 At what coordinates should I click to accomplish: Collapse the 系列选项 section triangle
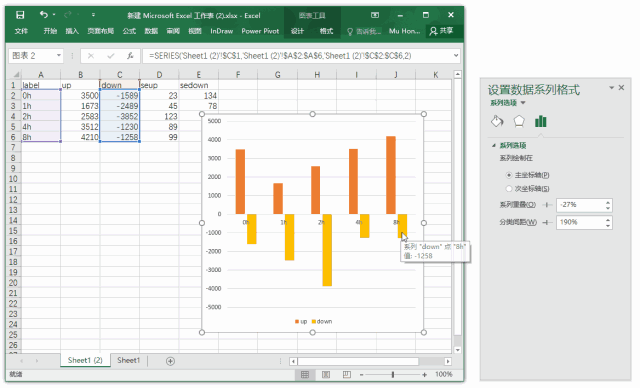pyautogui.click(x=494, y=145)
